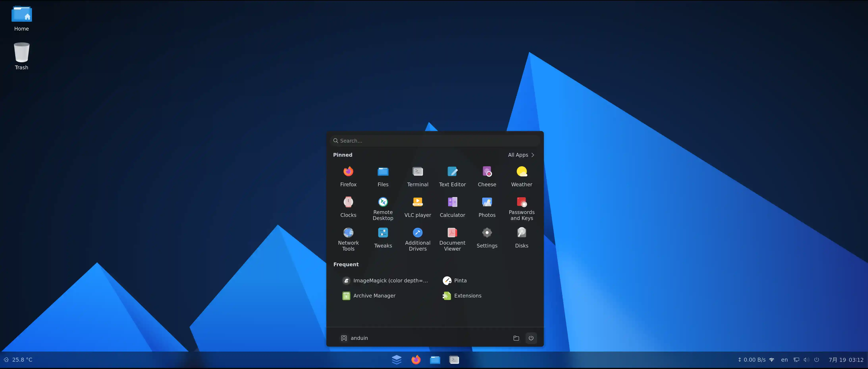This screenshot has height=369, width=868.
Task: Open the Cheese webcam app
Action: coord(487,175)
